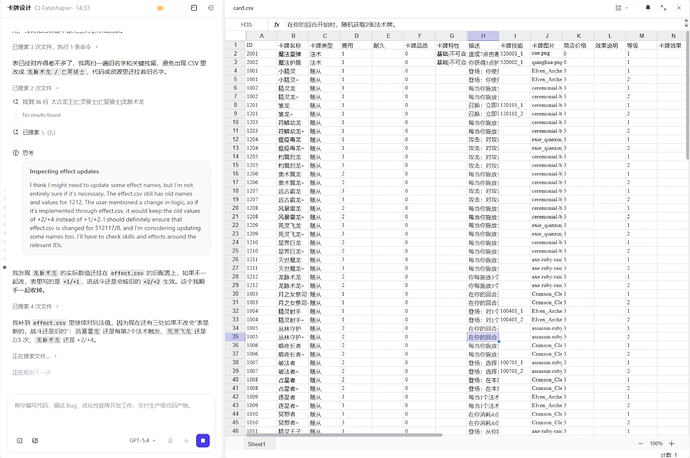Select row 35 header
The height and width of the screenshot is (458, 690).
235,337
